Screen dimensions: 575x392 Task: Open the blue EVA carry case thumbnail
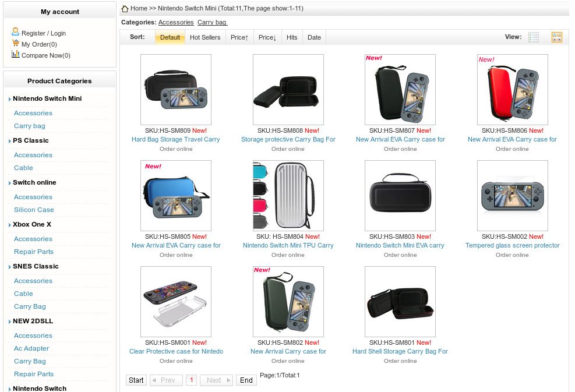pos(176,196)
